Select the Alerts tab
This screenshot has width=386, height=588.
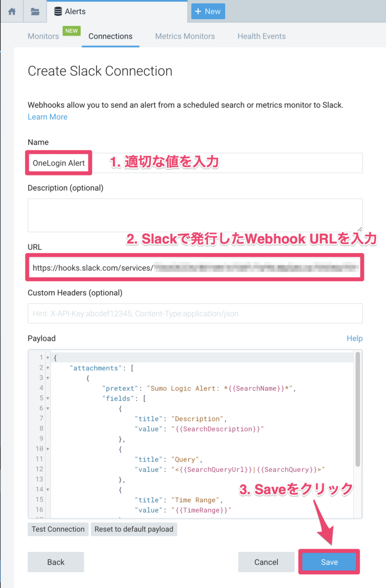117,11
